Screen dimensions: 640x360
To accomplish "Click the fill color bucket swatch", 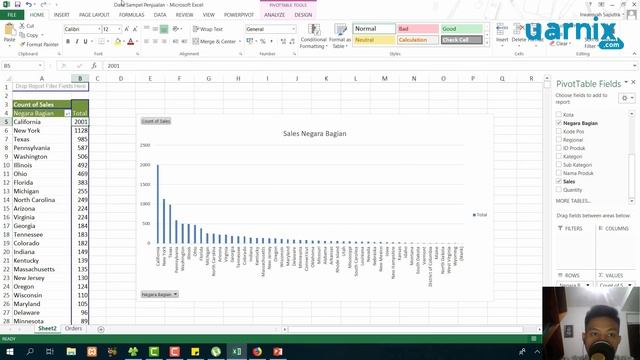I will click(118, 41).
